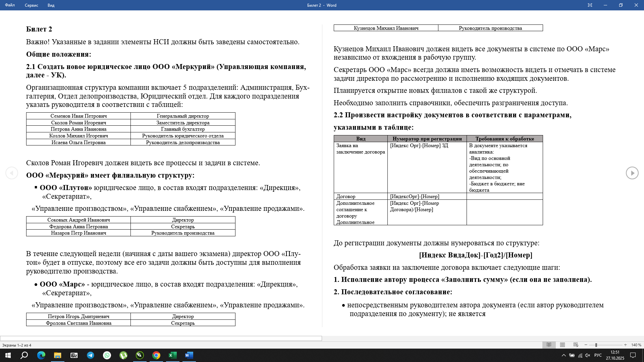Launch Google Chrome from the taskbar

click(x=156, y=356)
